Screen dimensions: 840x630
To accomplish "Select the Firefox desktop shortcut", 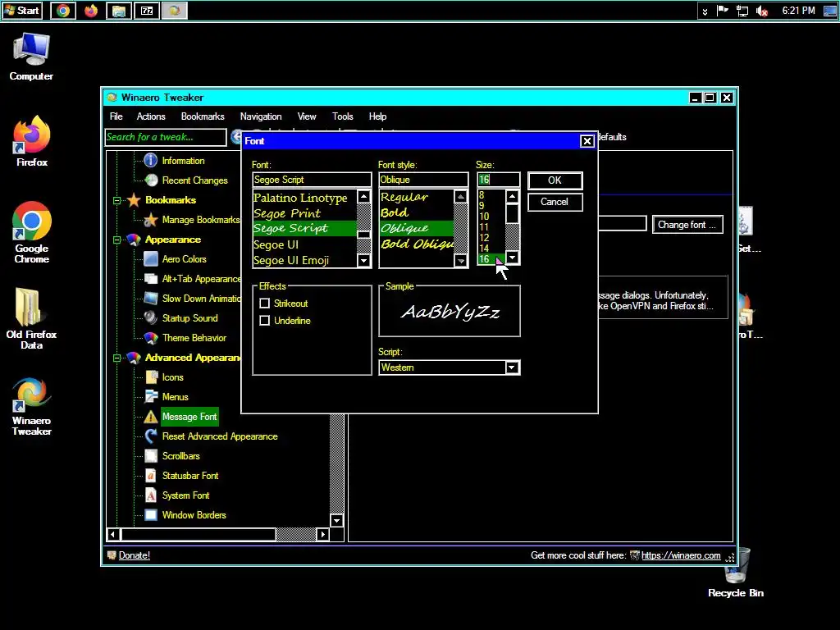I will (x=32, y=141).
